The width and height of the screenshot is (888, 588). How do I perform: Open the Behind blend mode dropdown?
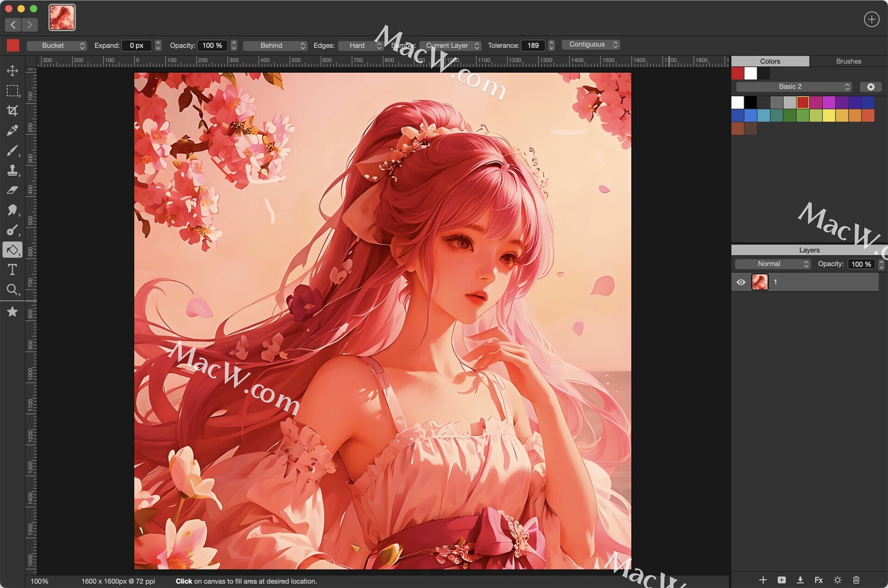tap(275, 45)
